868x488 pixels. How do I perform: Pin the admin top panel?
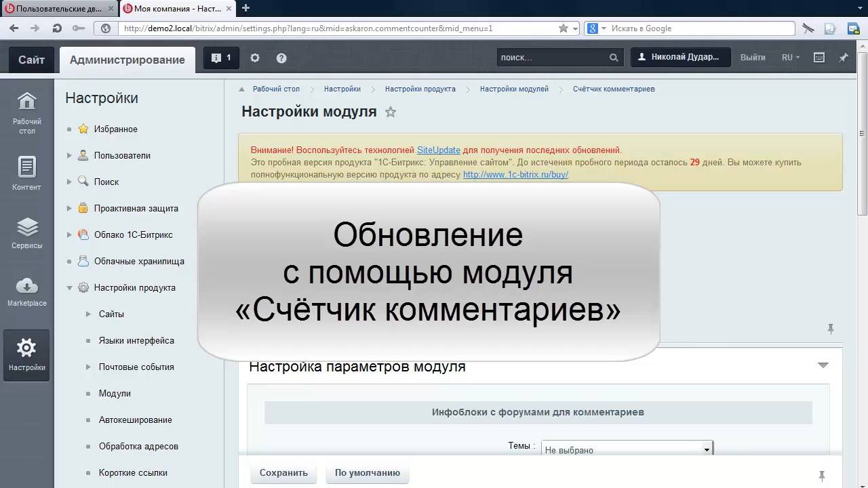pyautogui.click(x=844, y=58)
